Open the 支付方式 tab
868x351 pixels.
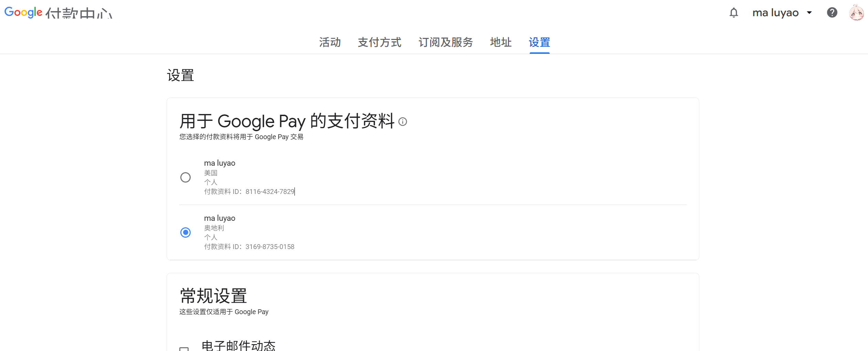tap(379, 42)
